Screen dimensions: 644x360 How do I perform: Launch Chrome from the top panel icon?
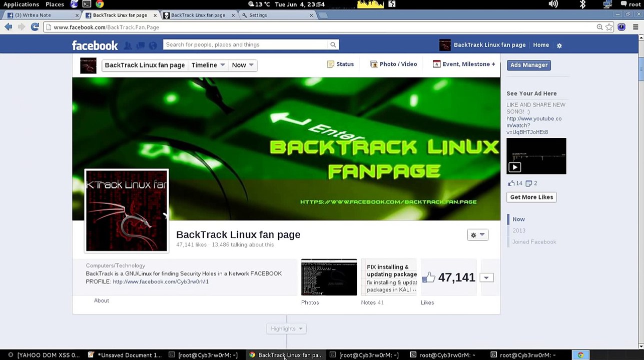[100, 4]
